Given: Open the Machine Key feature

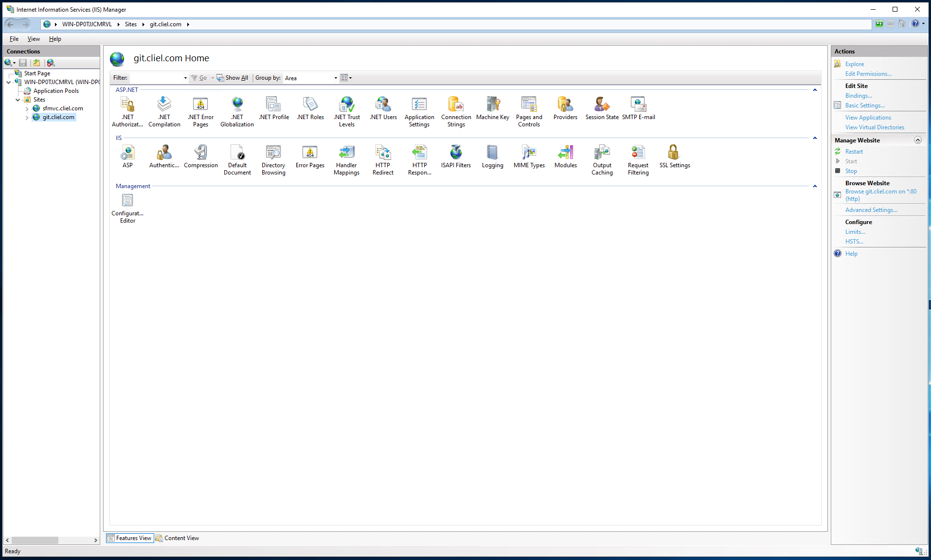Looking at the screenshot, I should [493, 108].
